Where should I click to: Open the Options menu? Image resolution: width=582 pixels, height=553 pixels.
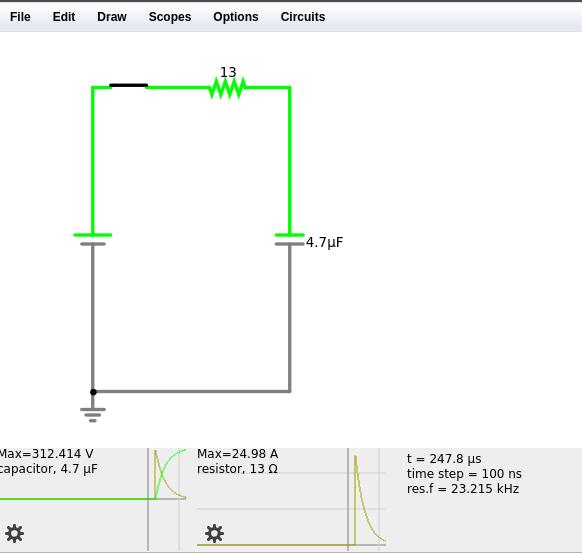pyautogui.click(x=236, y=17)
